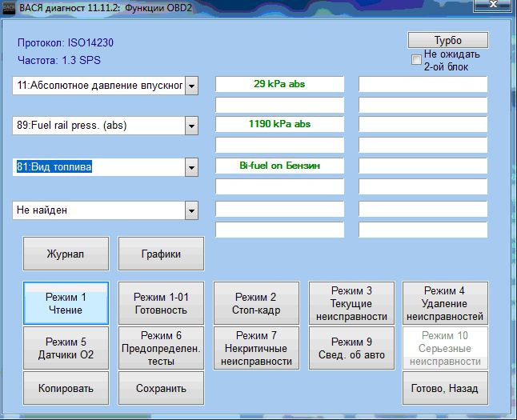Select Режим 7 Некритичные неисправности
Viewport: 517px width, 420px height.
(x=256, y=348)
